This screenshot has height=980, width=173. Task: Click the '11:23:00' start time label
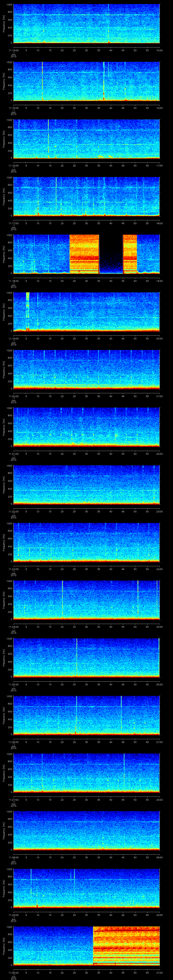13,569
